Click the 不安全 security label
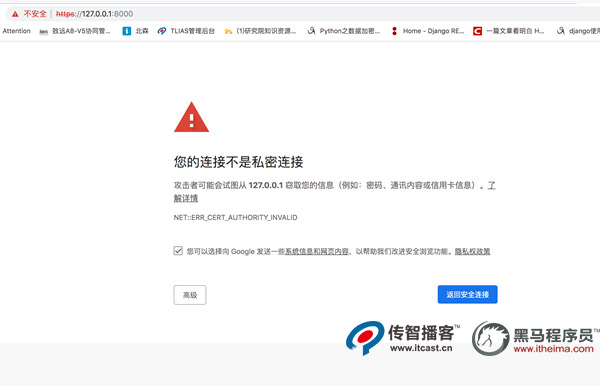 (x=35, y=14)
